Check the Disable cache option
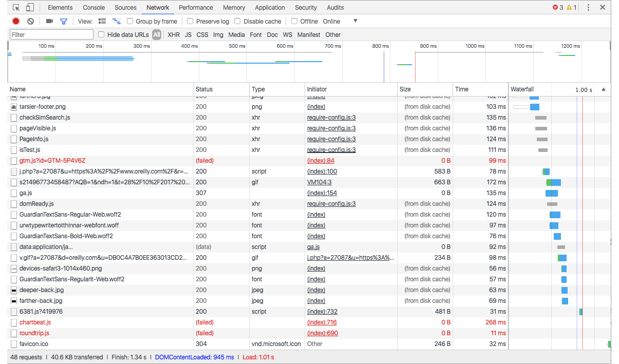This screenshot has height=364, width=619. [237, 21]
